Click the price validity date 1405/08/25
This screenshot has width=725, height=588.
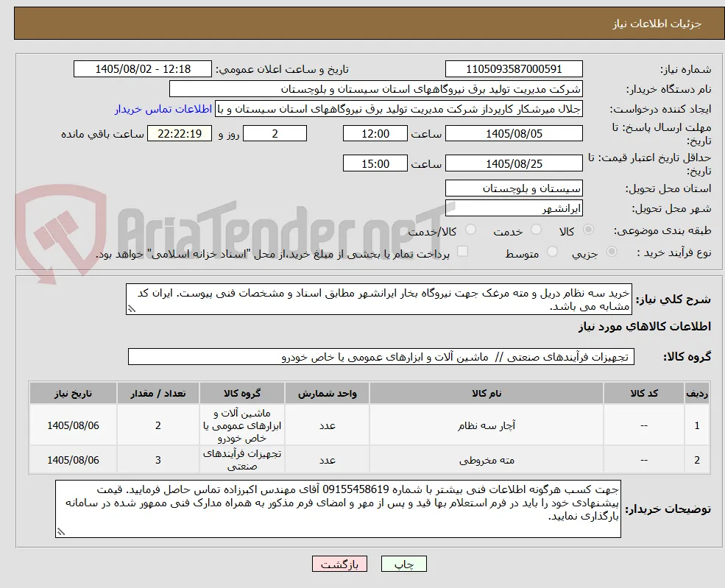point(514,163)
